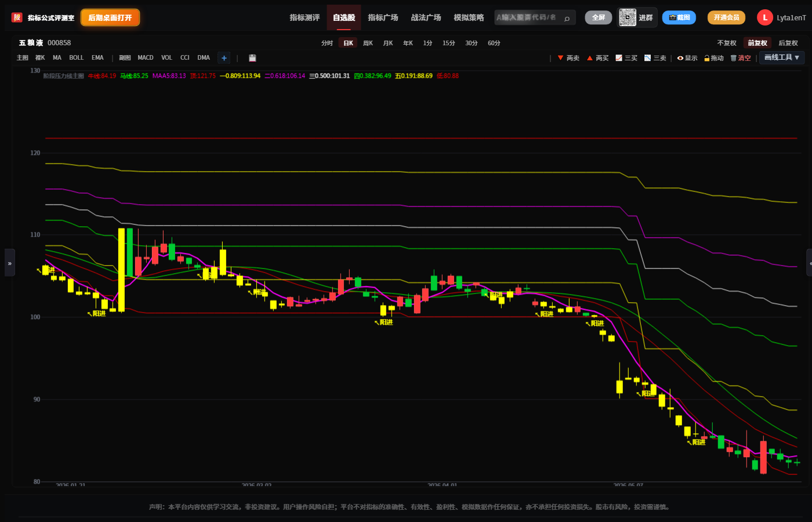
Task: Click the 马线:85.25 legend value
Action: 134,76
